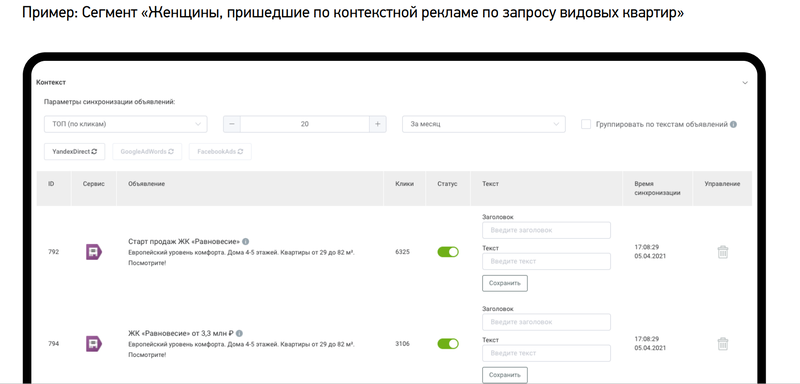The image size is (800, 384).
Task: Click «Параметры синхронизации объявлений:» label
Action: [110, 102]
